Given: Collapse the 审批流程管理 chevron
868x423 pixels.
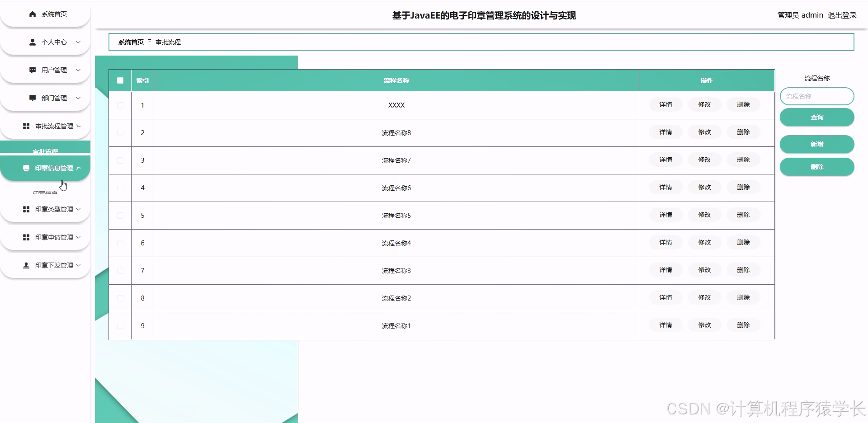Looking at the screenshot, I should coord(79,126).
